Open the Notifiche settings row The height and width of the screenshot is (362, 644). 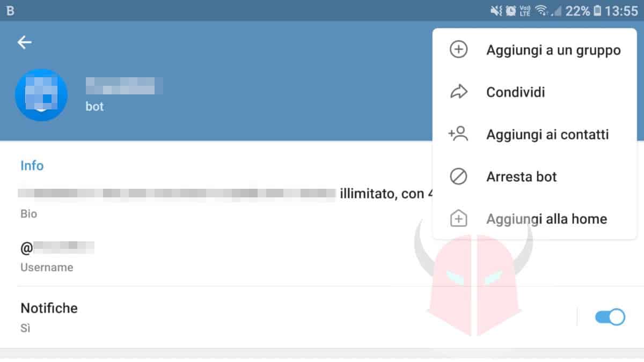(x=322, y=317)
